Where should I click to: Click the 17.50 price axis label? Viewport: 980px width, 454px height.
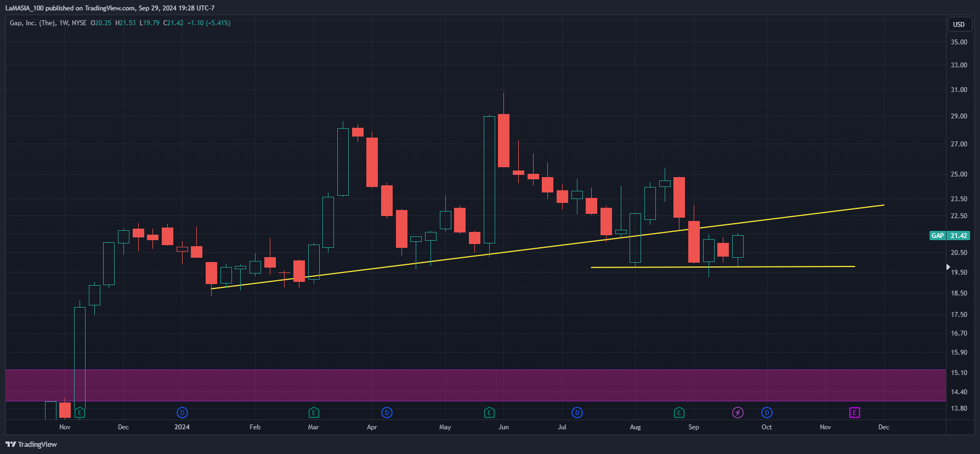[959, 315]
